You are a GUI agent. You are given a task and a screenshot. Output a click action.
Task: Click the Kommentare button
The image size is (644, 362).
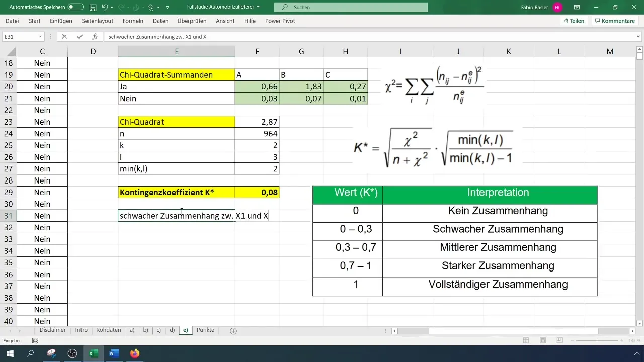pos(615,21)
